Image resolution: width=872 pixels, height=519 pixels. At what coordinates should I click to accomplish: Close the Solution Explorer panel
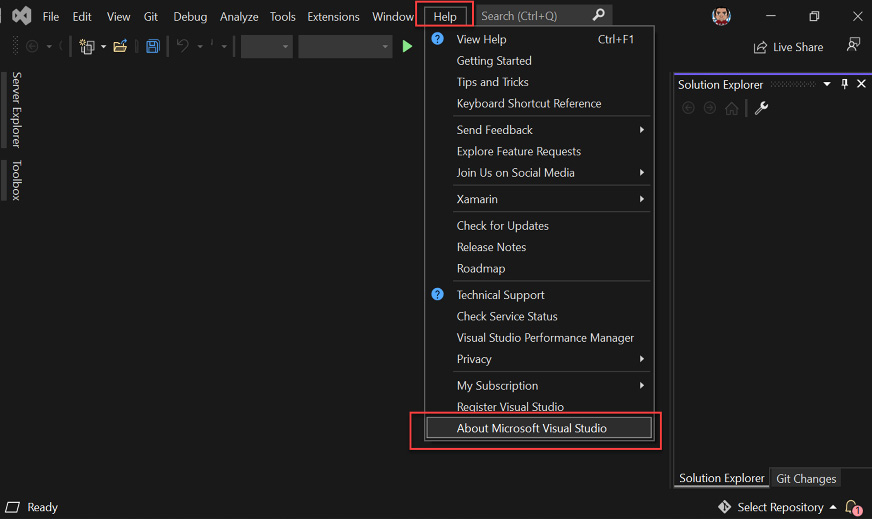point(861,84)
